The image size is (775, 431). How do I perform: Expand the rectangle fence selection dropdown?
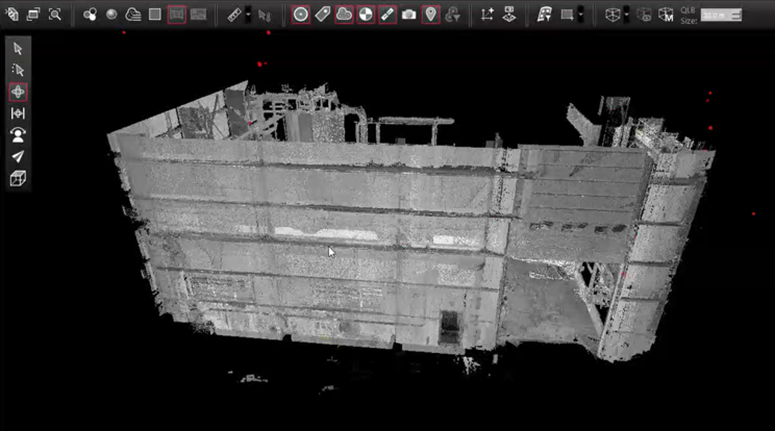pos(581,14)
